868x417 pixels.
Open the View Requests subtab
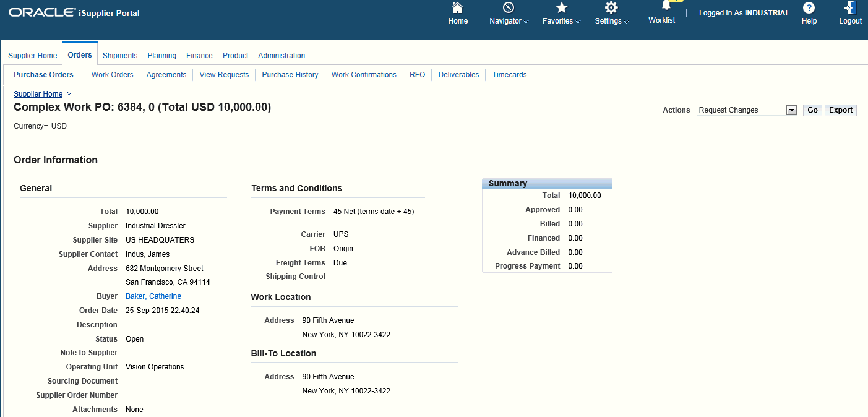point(224,75)
